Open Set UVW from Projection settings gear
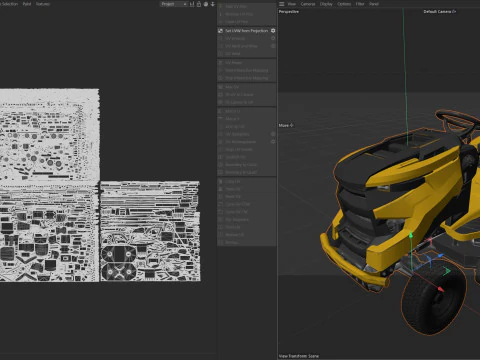480x360 pixels. 273,31
